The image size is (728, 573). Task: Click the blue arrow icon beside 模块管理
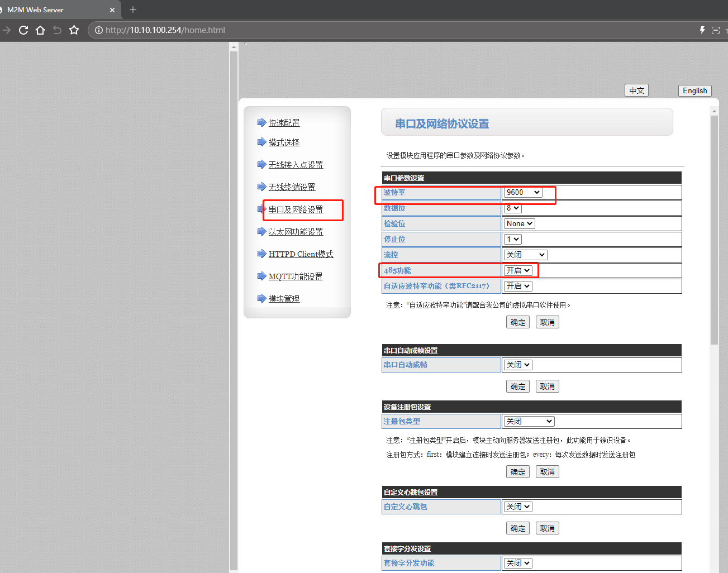[x=261, y=298]
